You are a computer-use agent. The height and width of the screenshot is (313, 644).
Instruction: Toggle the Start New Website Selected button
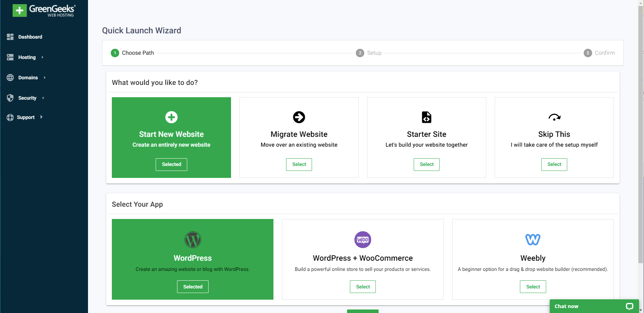(171, 164)
